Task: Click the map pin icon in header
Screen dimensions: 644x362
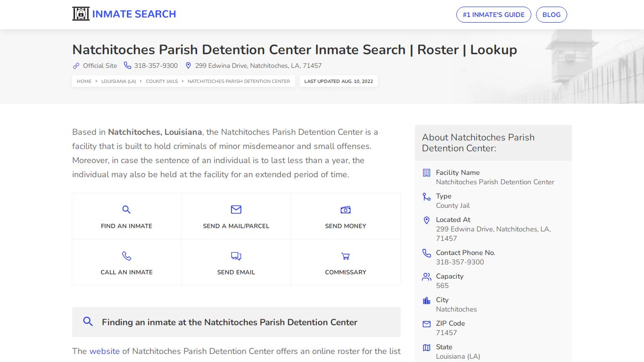Action: point(188,66)
